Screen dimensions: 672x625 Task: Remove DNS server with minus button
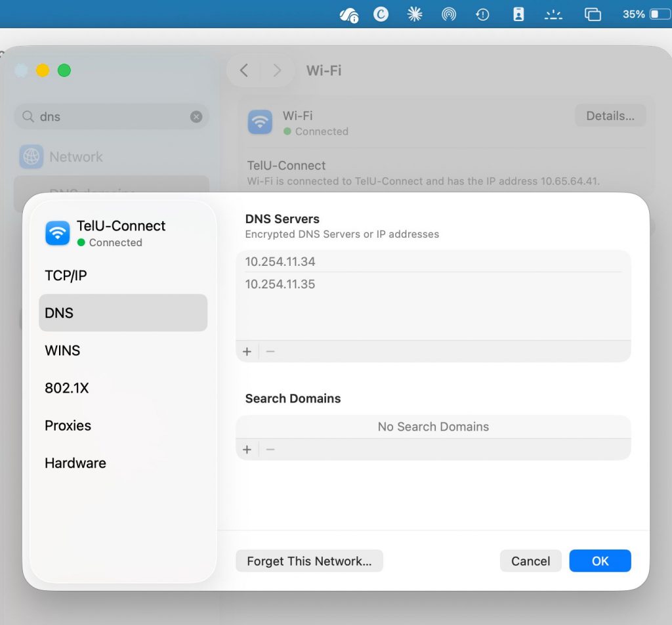click(270, 351)
